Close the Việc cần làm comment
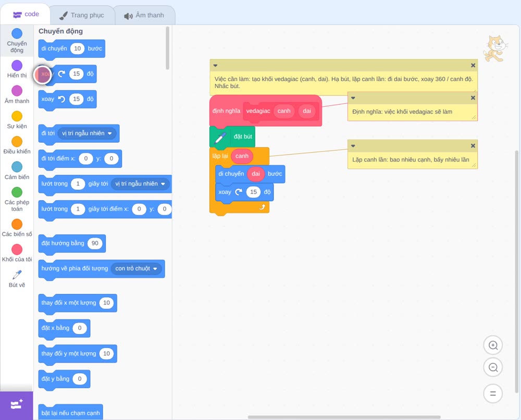This screenshot has width=521, height=420. pos(473,66)
